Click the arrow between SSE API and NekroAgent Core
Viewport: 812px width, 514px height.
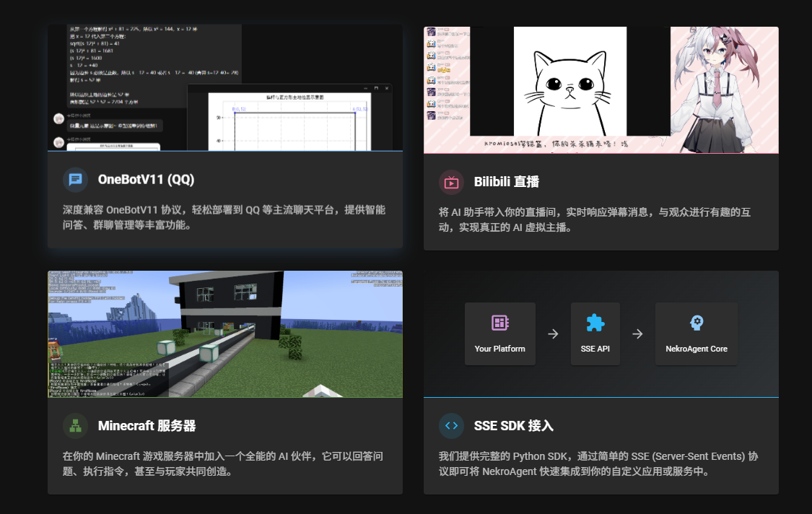[638, 334]
